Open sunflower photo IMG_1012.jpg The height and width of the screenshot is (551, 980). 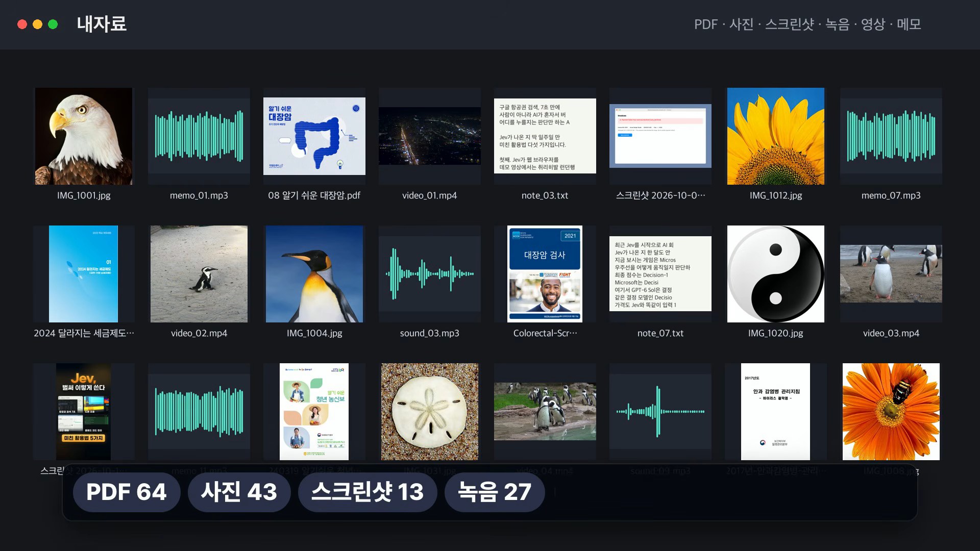(776, 136)
